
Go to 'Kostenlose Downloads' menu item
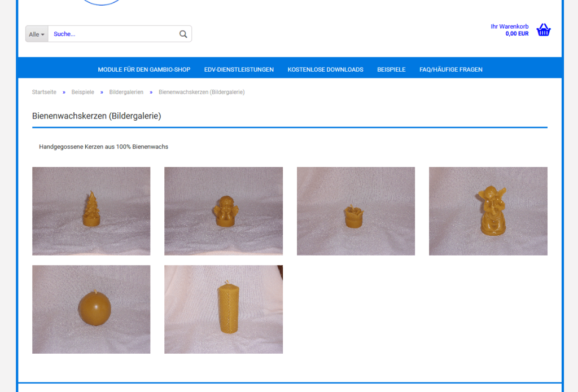pos(325,69)
